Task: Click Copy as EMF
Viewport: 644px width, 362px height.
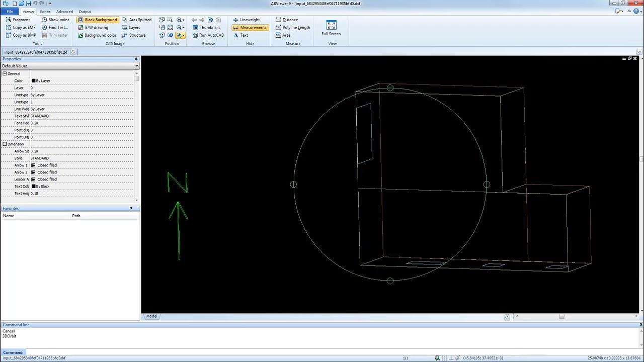Action: [x=21, y=27]
